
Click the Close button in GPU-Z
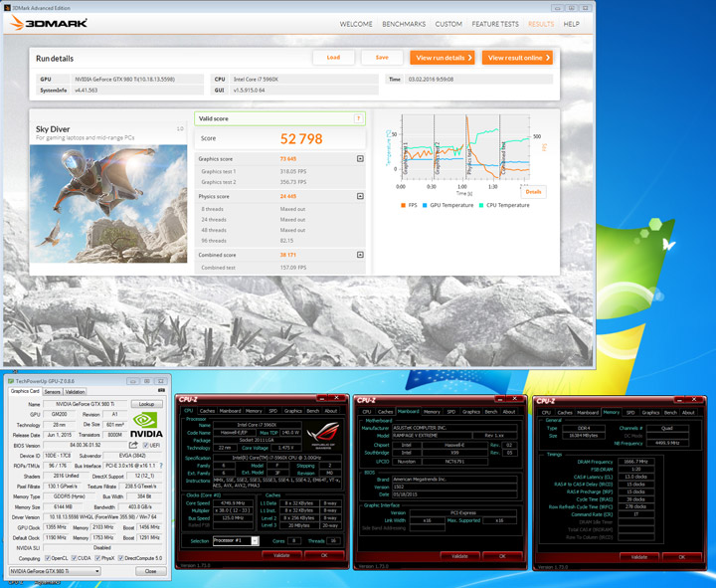tap(150, 571)
